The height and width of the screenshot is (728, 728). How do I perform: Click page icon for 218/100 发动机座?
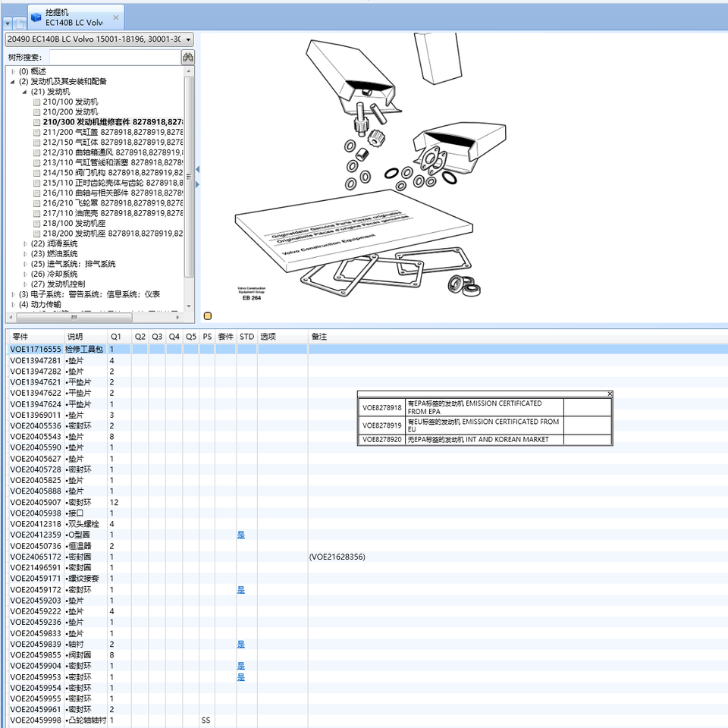tap(36, 224)
